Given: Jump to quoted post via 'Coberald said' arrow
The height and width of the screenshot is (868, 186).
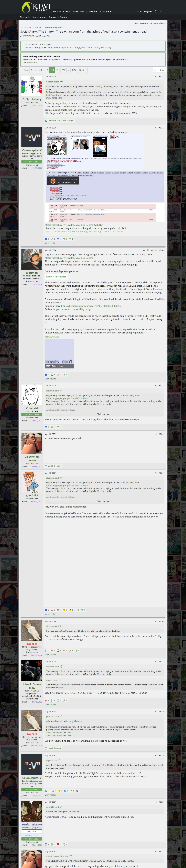Looking at the screenshot, I should coord(61,82).
